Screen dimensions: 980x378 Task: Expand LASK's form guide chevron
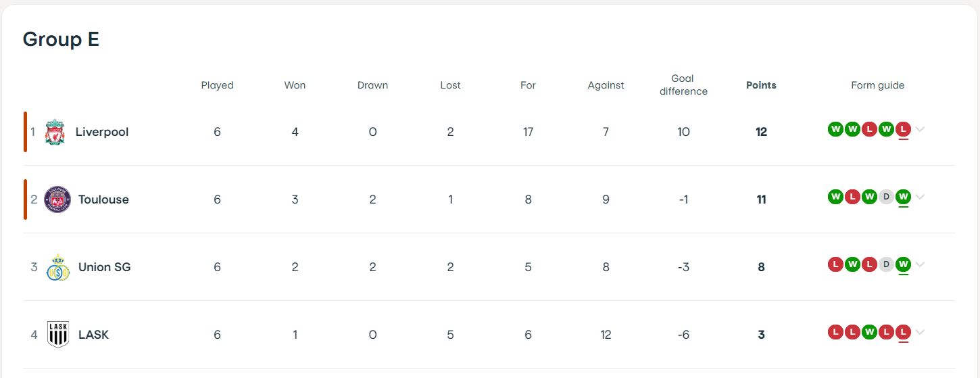click(920, 332)
